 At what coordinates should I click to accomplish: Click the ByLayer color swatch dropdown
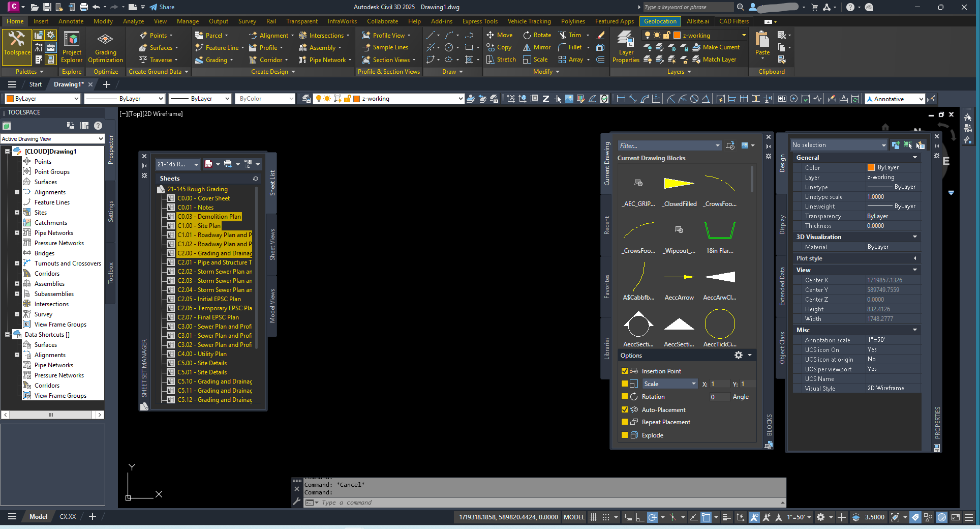(43, 99)
